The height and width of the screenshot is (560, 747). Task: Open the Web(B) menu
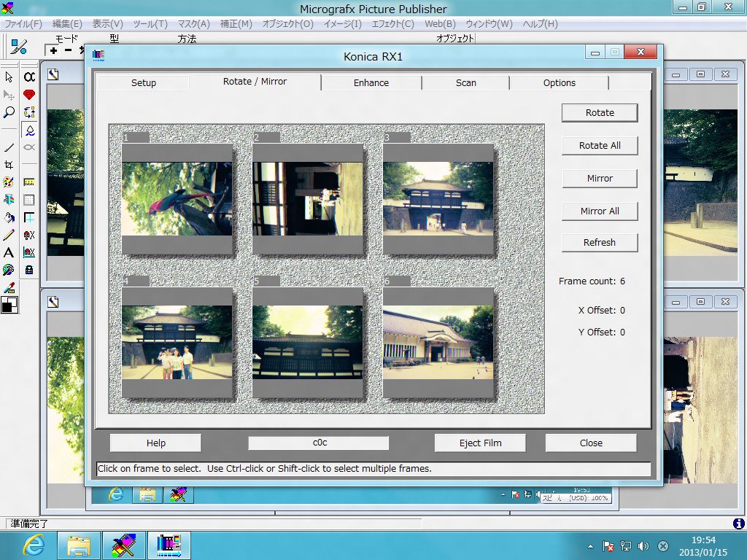pyautogui.click(x=440, y=24)
